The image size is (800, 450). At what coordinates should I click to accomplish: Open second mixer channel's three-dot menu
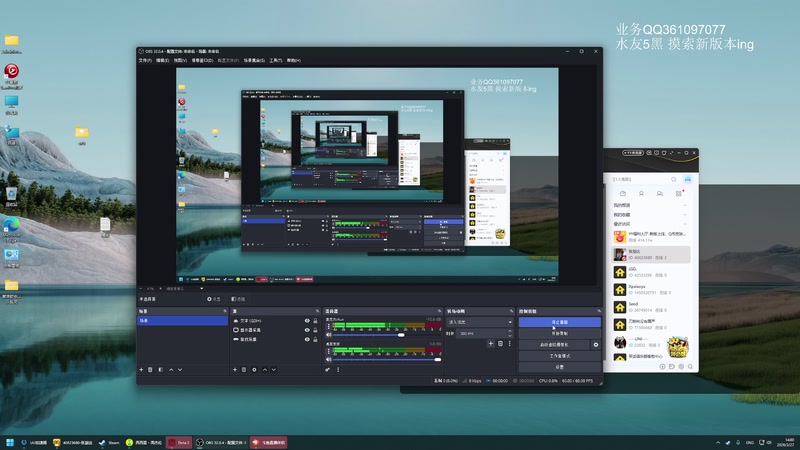click(329, 351)
